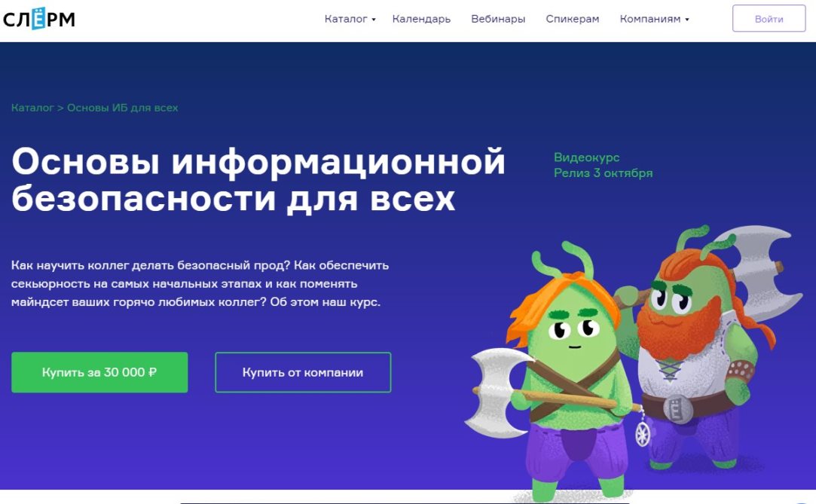Open the Календарь page
This screenshot has width=816, height=504.
pos(421,20)
